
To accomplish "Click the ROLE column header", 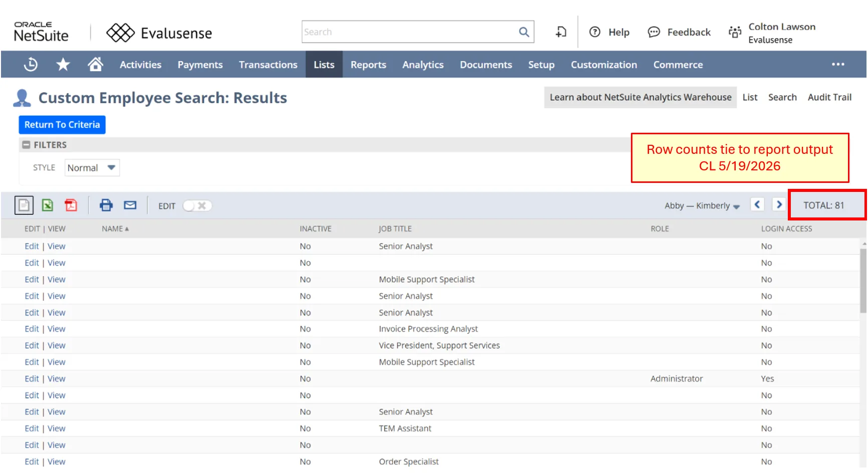I will [x=660, y=229].
